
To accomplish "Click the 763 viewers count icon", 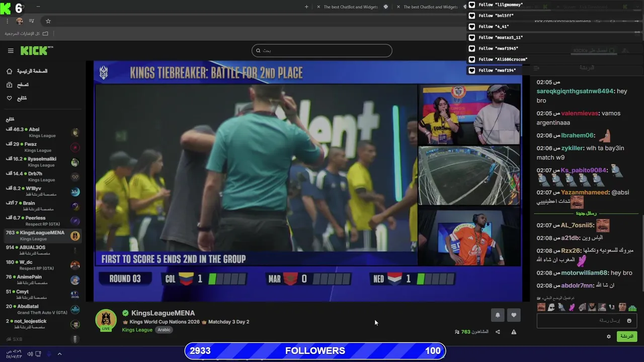I will click(x=457, y=332).
